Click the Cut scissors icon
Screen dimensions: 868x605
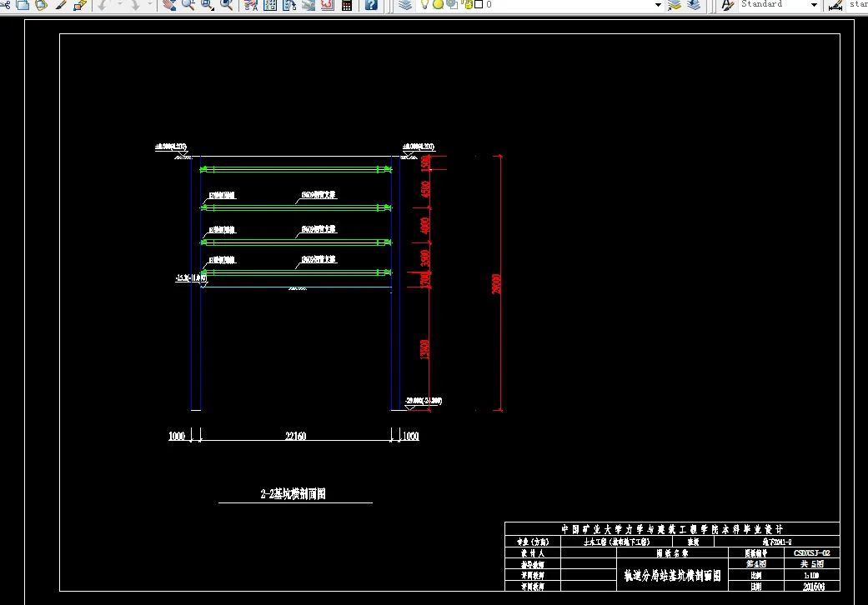click(x=4, y=4)
